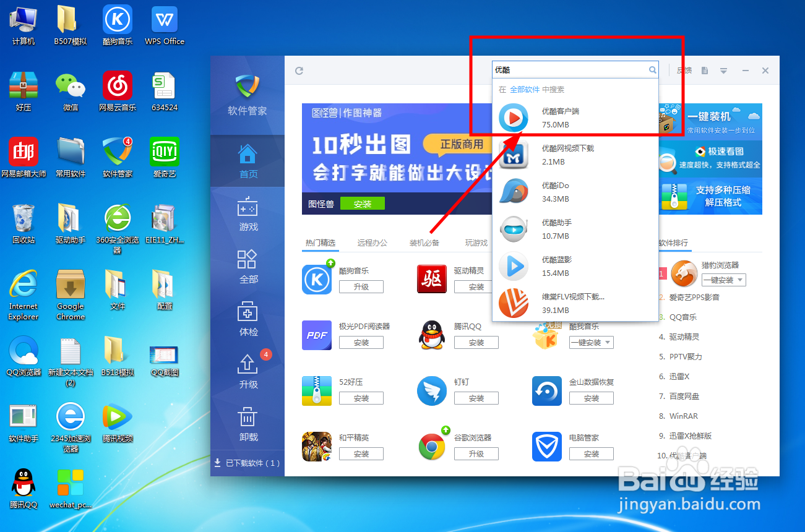Open the Google Chrome desktop shortcut
Image resolution: width=805 pixels, height=532 pixels.
coord(71,294)
